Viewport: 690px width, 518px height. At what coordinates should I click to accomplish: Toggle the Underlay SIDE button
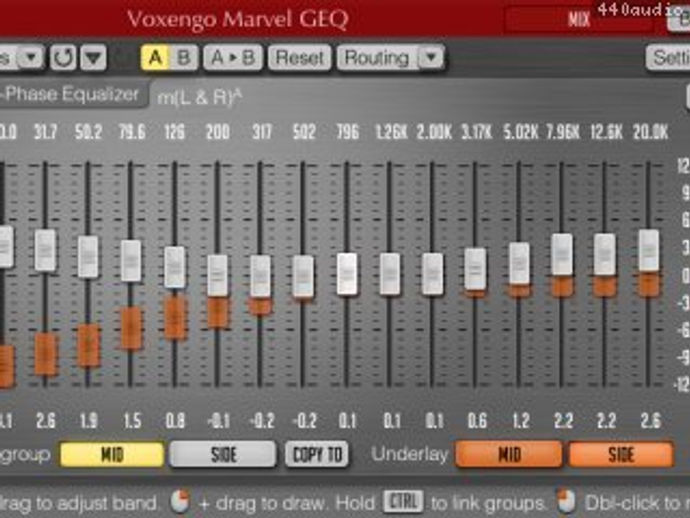point(621,455)
